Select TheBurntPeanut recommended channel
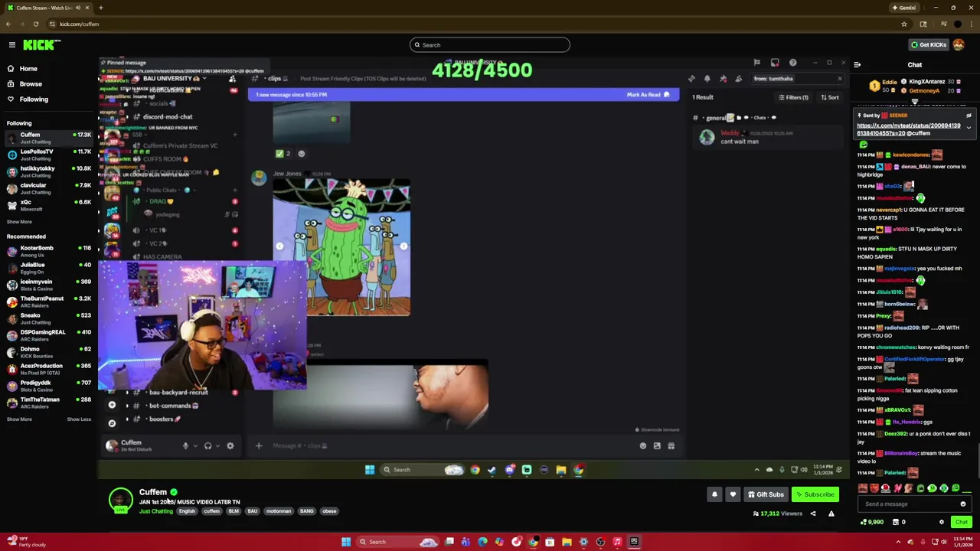The width and height of the screenshot is (980, 551). (x=47, y=302)
